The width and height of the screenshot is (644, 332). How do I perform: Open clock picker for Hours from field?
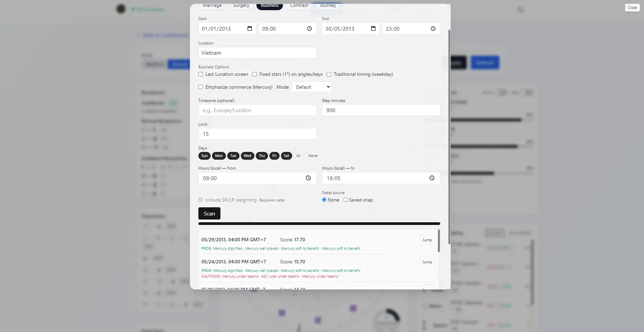tap(308, 178)
